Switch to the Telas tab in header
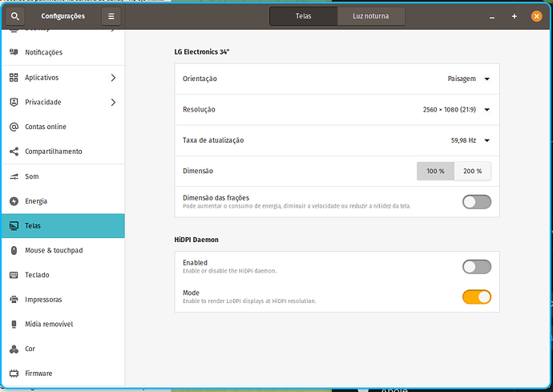Image resolution: width=553 pixels, height=392 pixels. point(303,16)
